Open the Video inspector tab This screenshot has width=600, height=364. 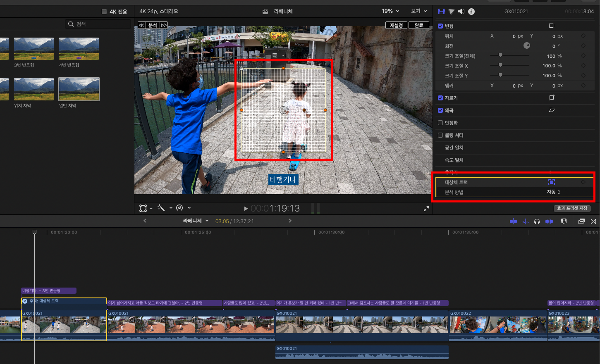click(442, 12)
